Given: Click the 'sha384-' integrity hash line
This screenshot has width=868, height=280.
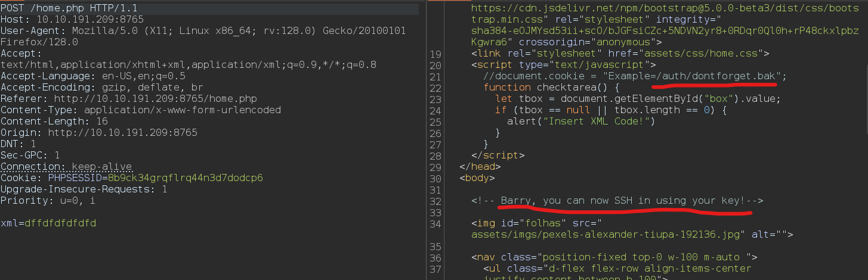Looking at the screenshot, I should [x=666, y=31].
